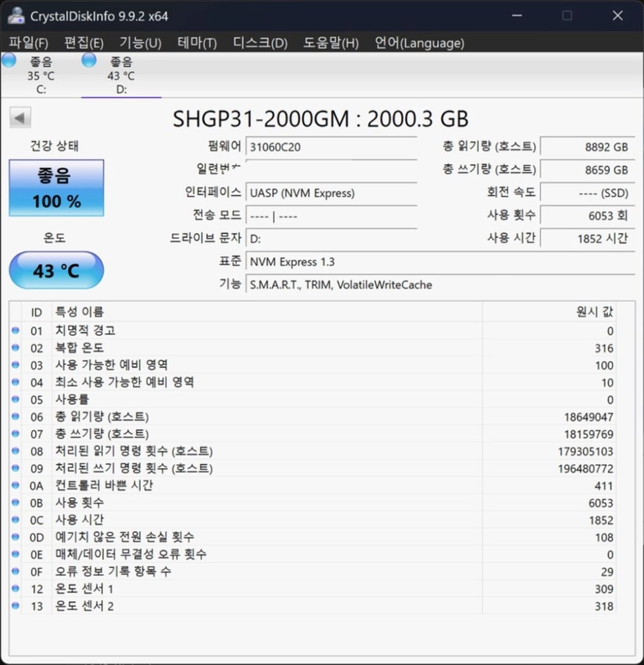The width and height of the screenshot is (644, 665).
Task: Select the 07 총 쓰기량 (호스트) row
Action: (x=313, y=434)
